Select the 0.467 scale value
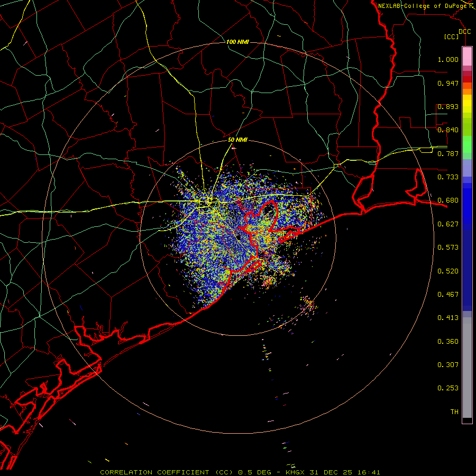This screenshot has height=476, width=476. [x=448, y=295]
